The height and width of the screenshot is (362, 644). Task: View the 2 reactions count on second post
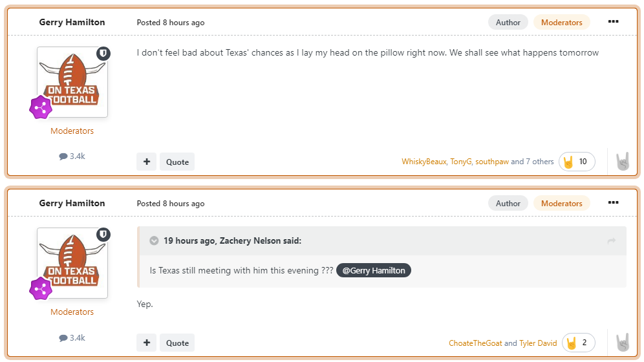point(578,343)
